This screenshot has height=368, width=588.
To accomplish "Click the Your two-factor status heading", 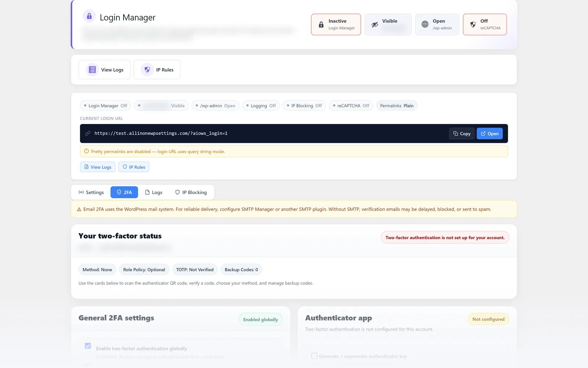I will point(120,236).
